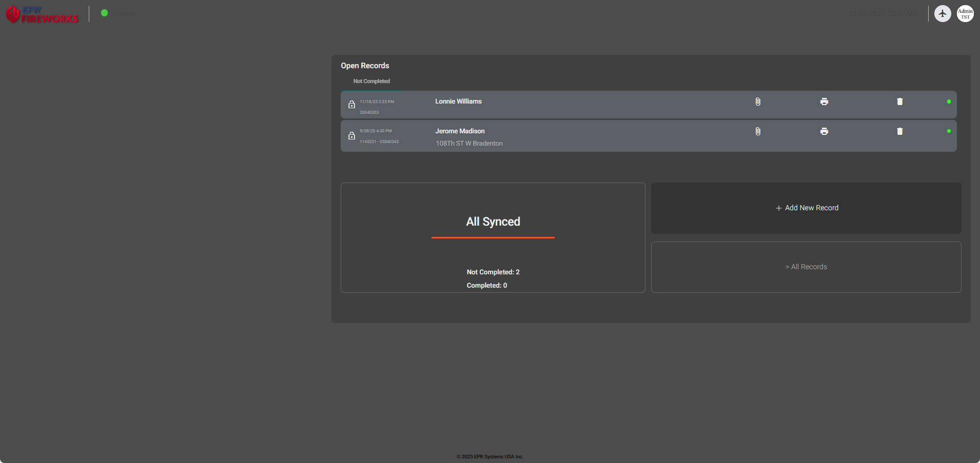Click the lock icon on Lonnie Williams record
Image resolution: width=980 pixels, height=463 pixels.
click(x=351, y=105)
